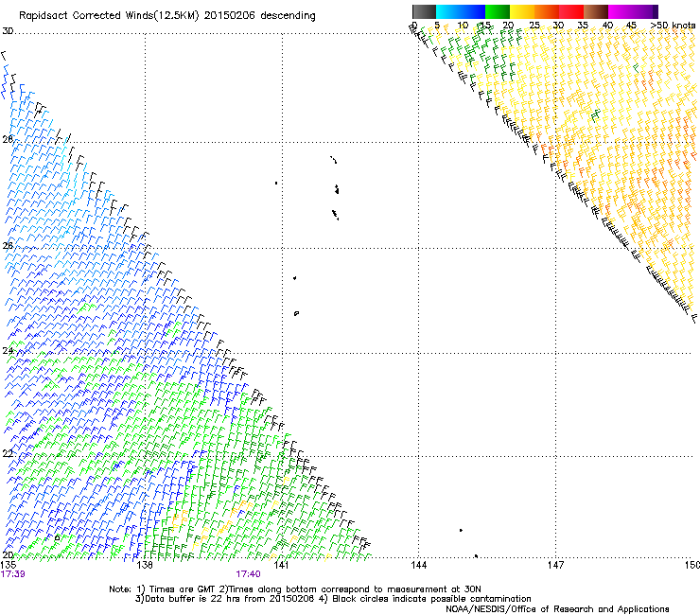
Task: Click the legend label '10'
Action: click(x=463, y=26)
